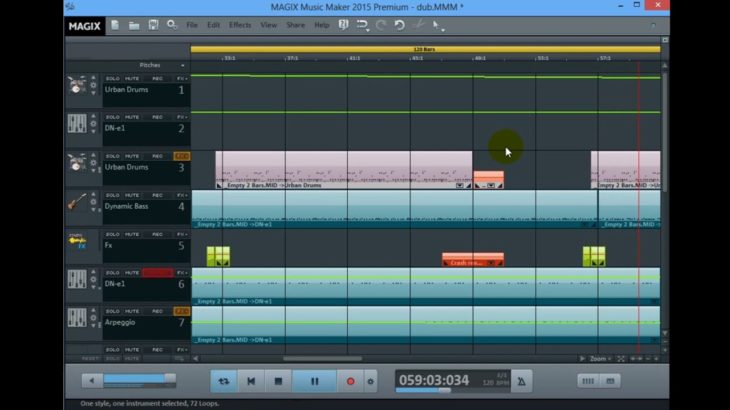This screenshot has height=410, width=730.
Task: Click the position progress bar under the time display
Action: point(423,390)
